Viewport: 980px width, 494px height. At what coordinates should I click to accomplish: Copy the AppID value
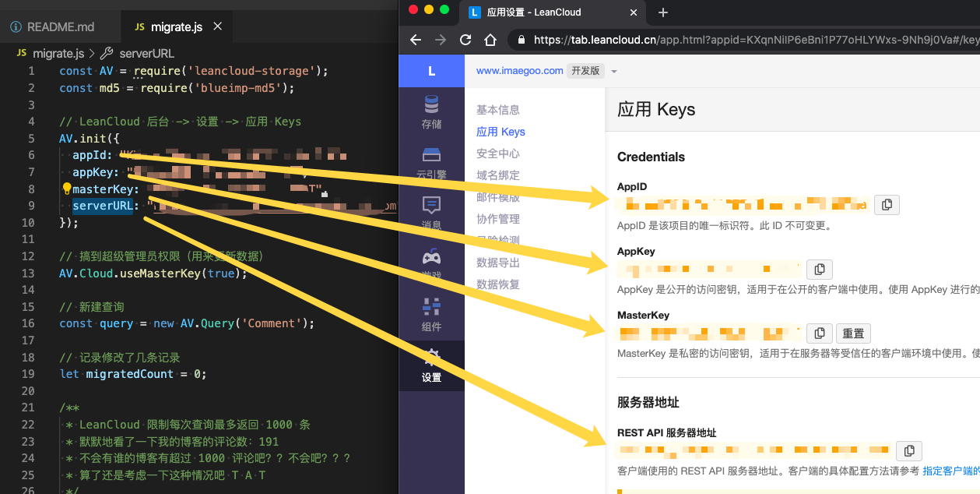[x=887, y=205]
